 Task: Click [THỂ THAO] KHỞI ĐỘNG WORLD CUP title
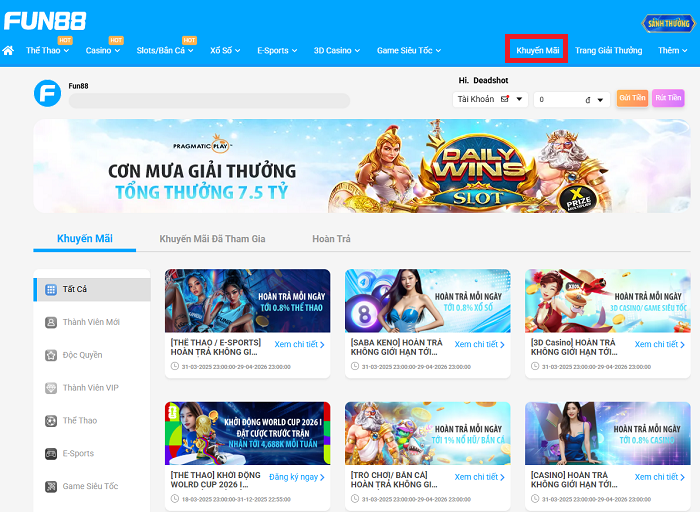[x=216, y=480]
